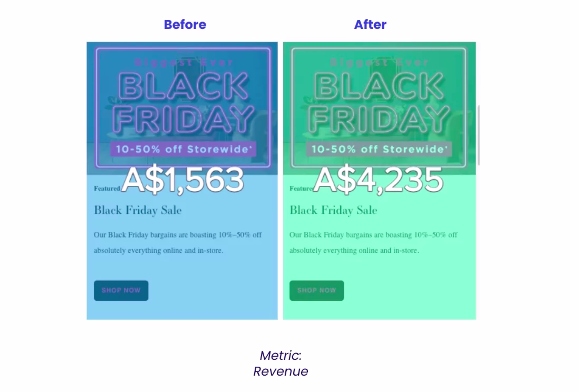Select the After heading label
Viewport: 579px width, 392px height.
[x=370, y=25]
